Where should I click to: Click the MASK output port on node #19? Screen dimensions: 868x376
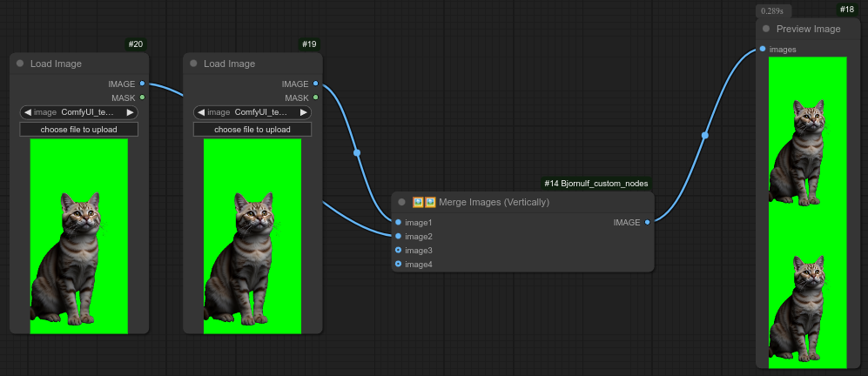(315, 97)
